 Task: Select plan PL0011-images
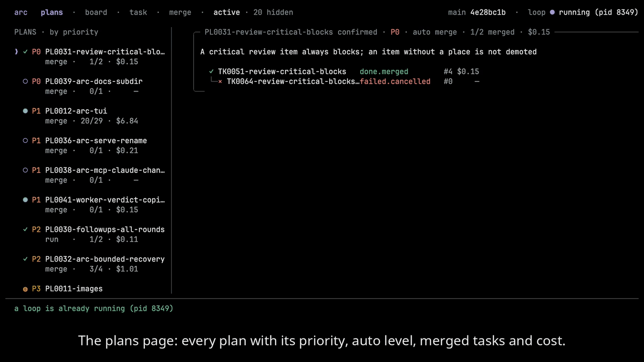(x=74, y=289)
